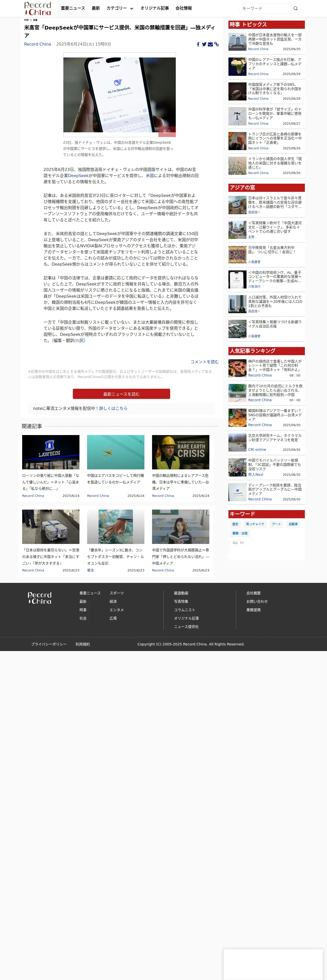Select the アート keyword tag

pyautogui.click(x=276, y=524)
